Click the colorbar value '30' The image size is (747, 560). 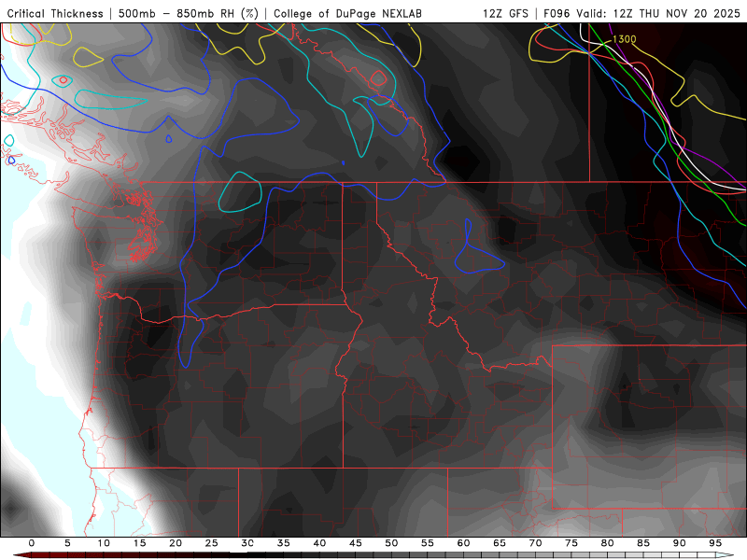[247, 543]
